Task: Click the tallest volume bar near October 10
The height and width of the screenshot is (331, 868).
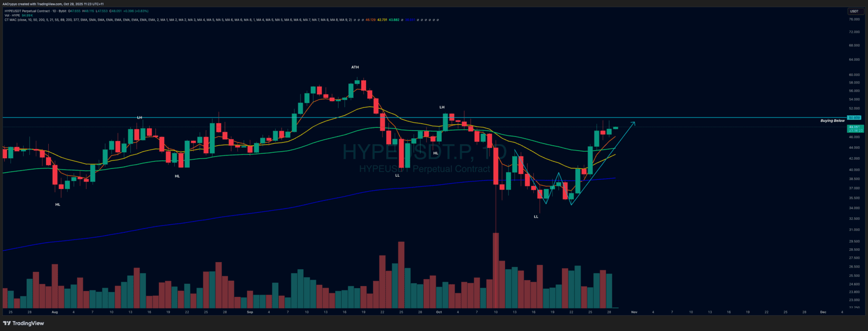Action: tap(496, 270)
